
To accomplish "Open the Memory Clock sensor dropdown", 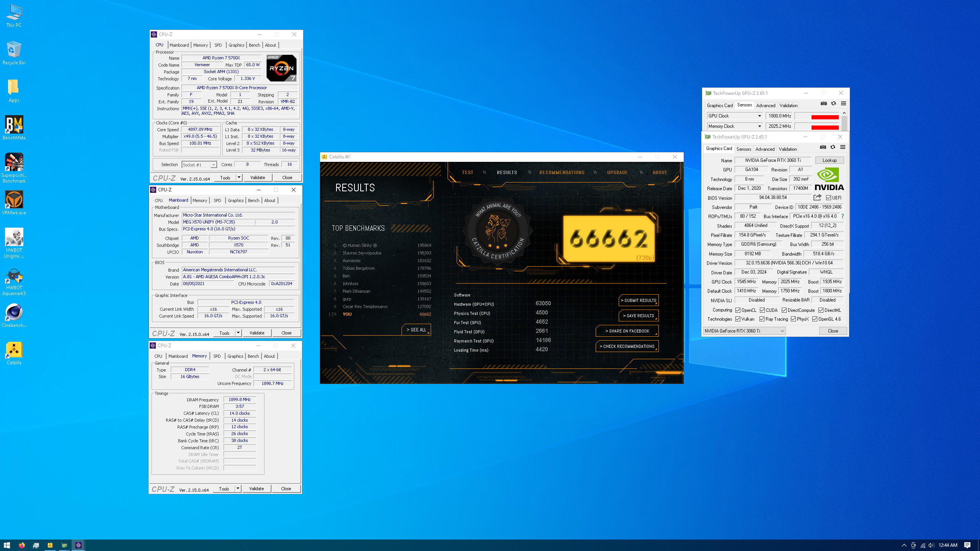I will (x=735, y=126).
